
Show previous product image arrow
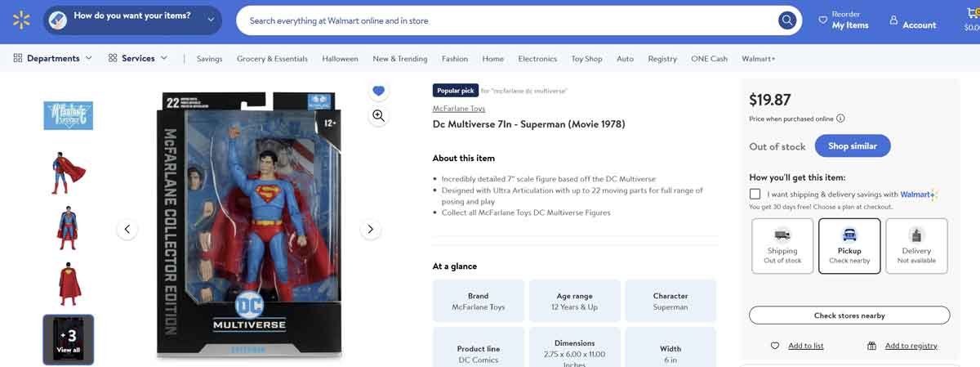click(x=127, y=230)
